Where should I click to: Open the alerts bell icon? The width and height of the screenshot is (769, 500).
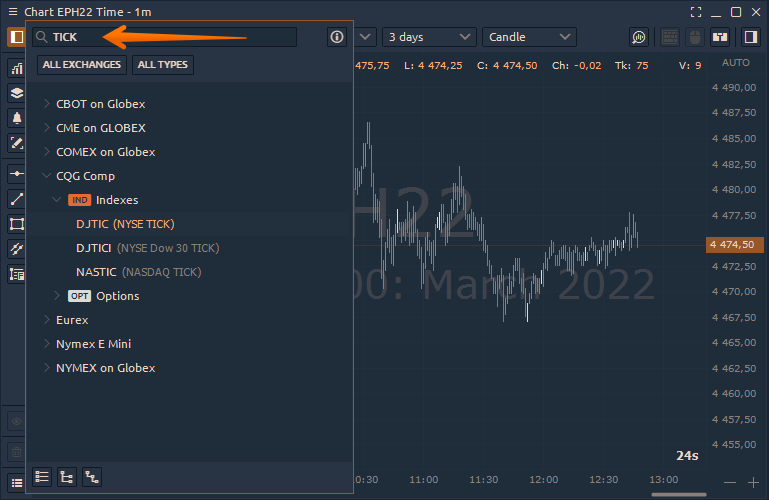(16, 117)
